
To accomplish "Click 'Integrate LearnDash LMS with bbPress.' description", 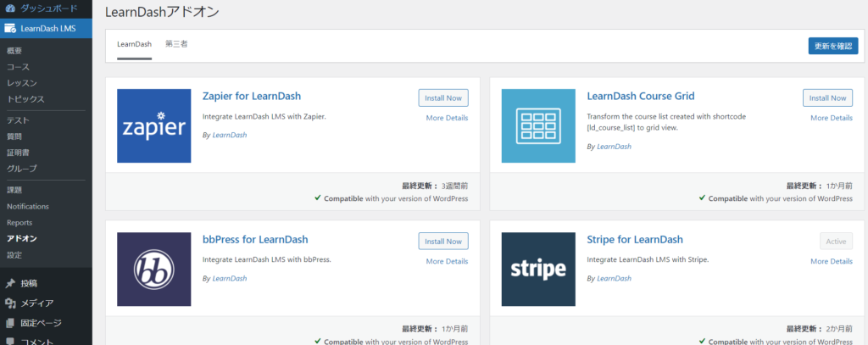I will point(267,259).
